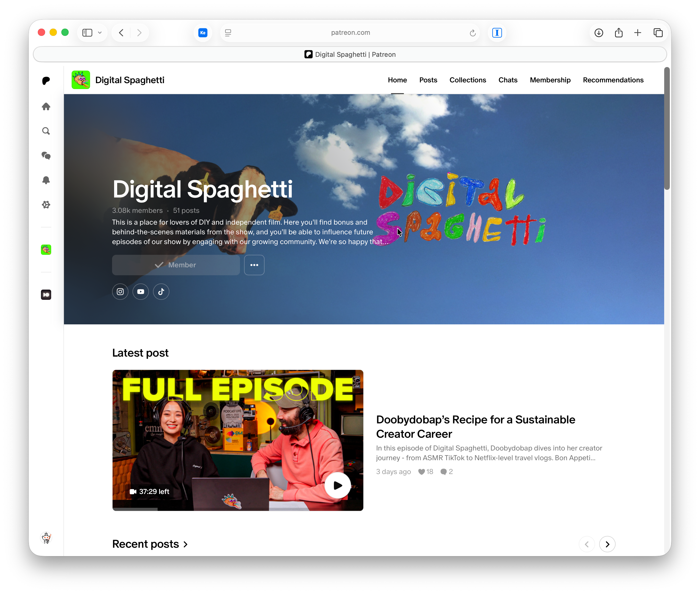700x594 pixels.
Task: Open Digital Spaghetti Instagram link
Action: pos(120,292)
